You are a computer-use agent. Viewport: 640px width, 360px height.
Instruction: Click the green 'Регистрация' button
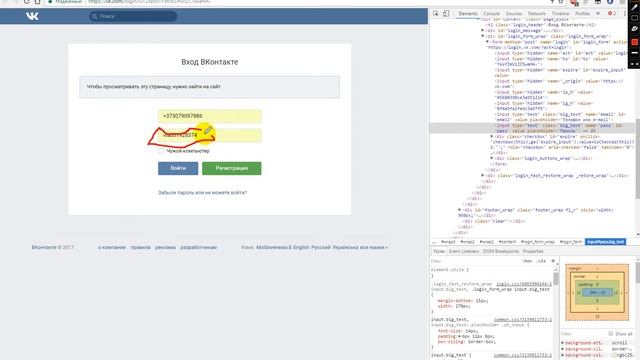(231, 168)
